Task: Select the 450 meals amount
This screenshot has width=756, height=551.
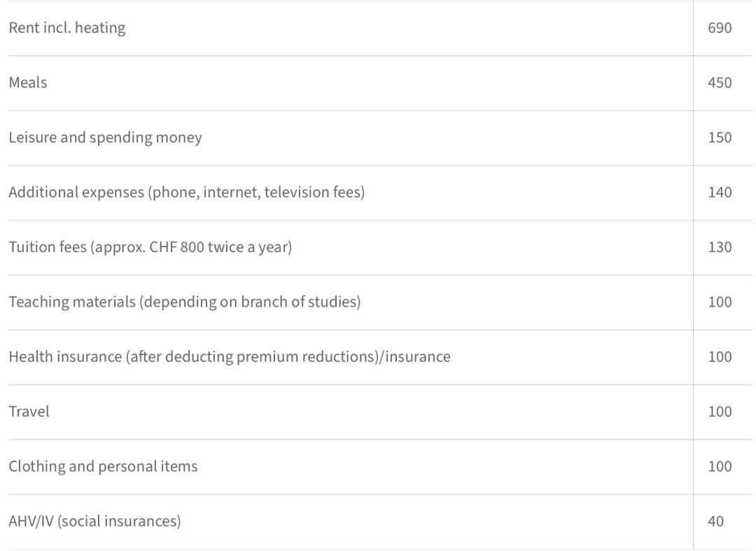Action: click(x=720, y=83)
